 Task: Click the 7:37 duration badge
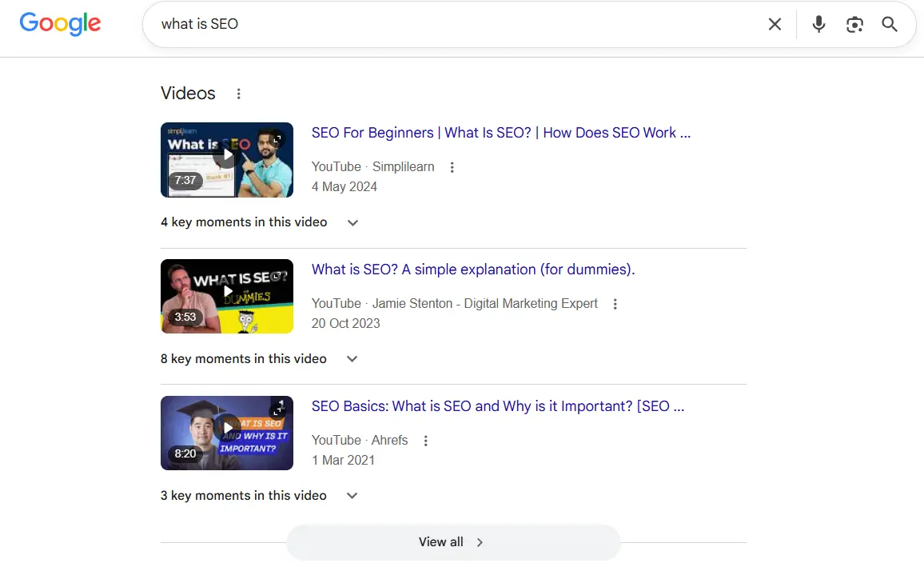185,181
